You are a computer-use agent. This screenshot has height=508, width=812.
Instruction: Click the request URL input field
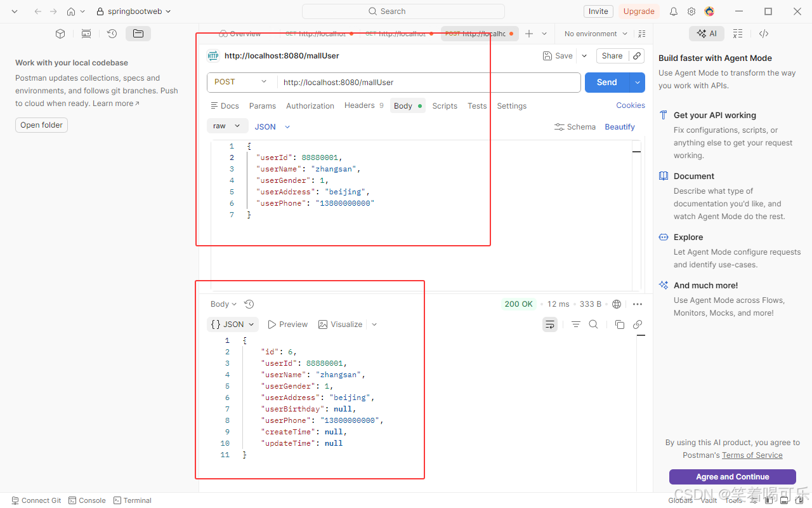(429, 83)
